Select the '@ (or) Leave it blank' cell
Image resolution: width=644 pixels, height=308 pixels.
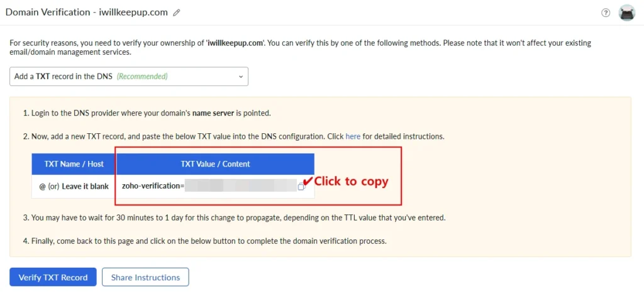[74, 186]
